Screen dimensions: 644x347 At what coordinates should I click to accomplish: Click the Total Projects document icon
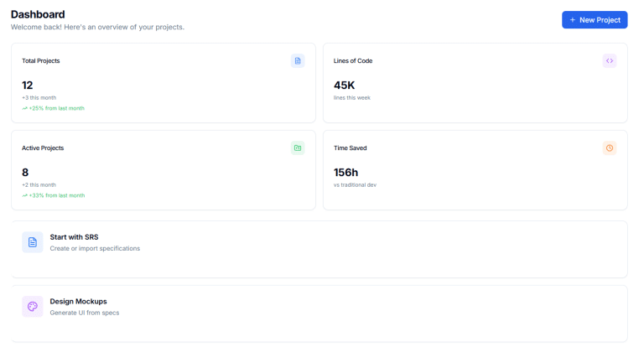click(298, 60)
